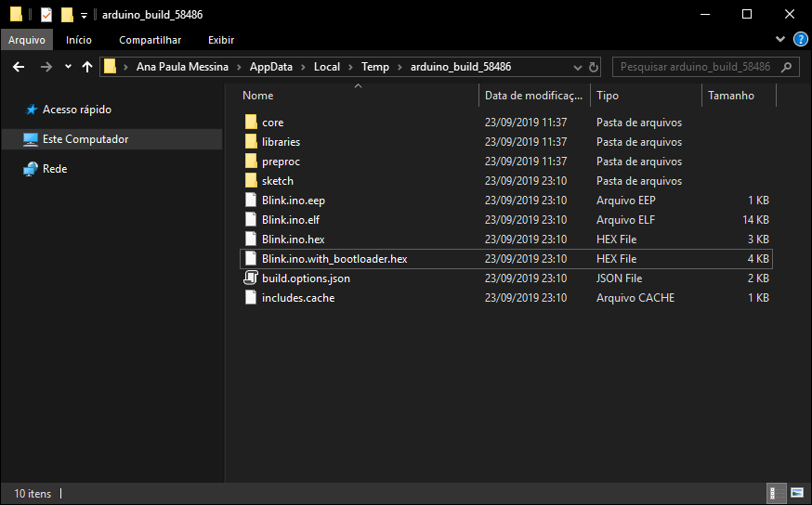Click JSON File type cell
The image size is (812, 505).
[620, 278]
